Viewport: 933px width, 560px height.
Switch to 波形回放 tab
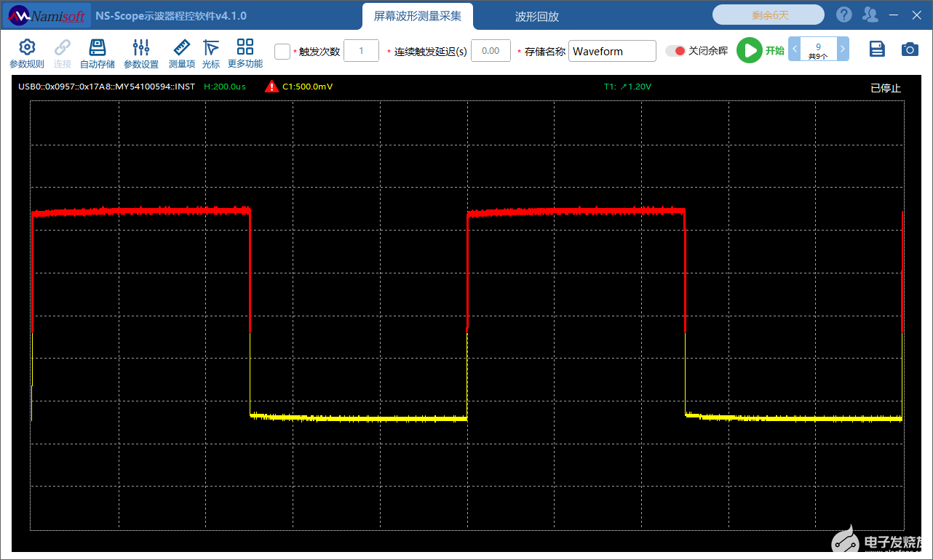tap(537, 16)
